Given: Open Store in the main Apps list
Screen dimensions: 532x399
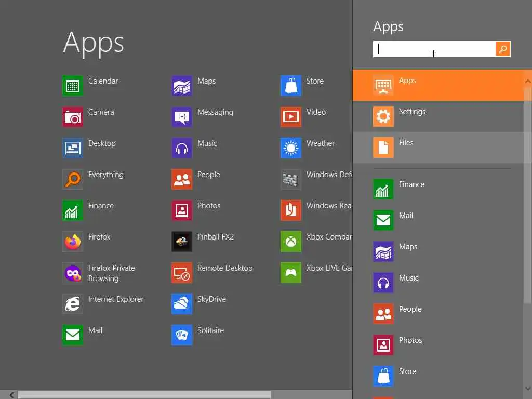Looking at the screenshot, I should pyautogui.click(x=291, y=86).
